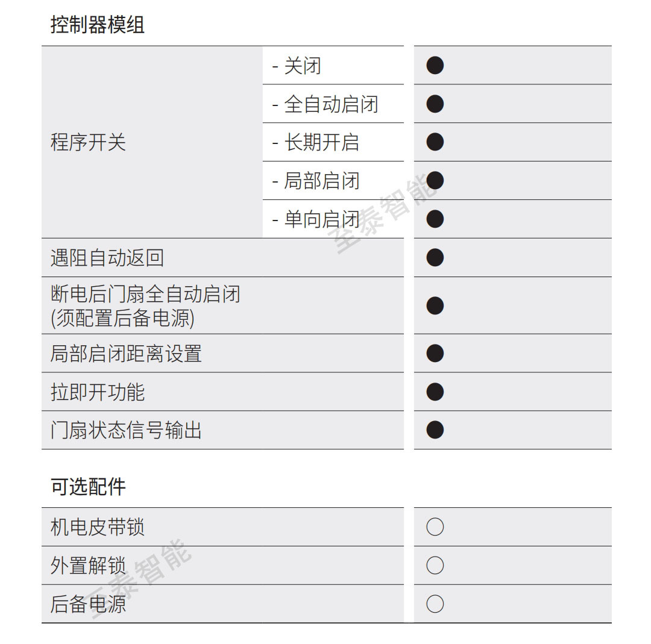
Task: Click the filled dot beside 全自动启闭
Action: (x=435, y=104)
